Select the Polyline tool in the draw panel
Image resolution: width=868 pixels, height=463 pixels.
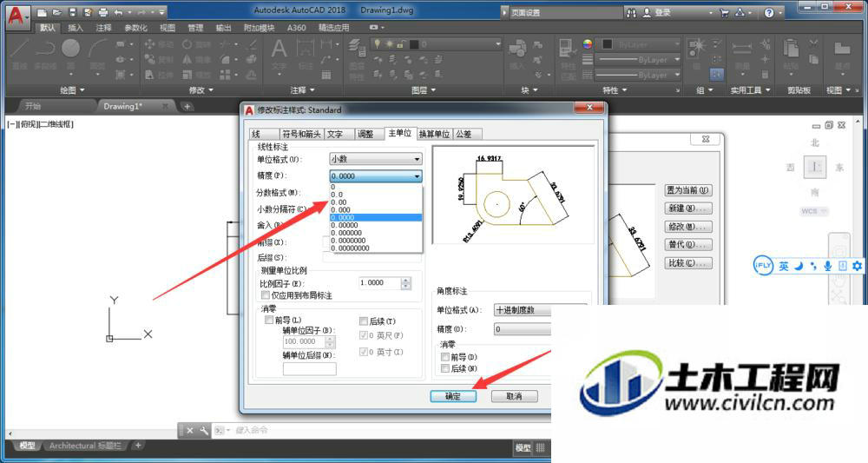point(45,54)
